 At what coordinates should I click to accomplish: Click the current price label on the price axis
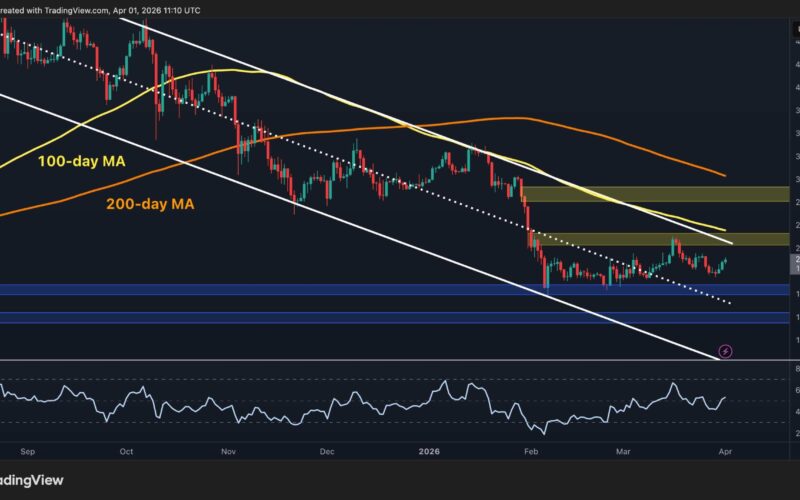(794, 264)
